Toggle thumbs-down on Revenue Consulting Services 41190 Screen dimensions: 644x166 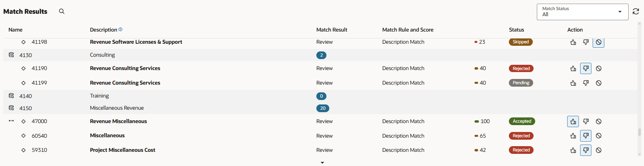pyautogui.click(x=586, y=68)
